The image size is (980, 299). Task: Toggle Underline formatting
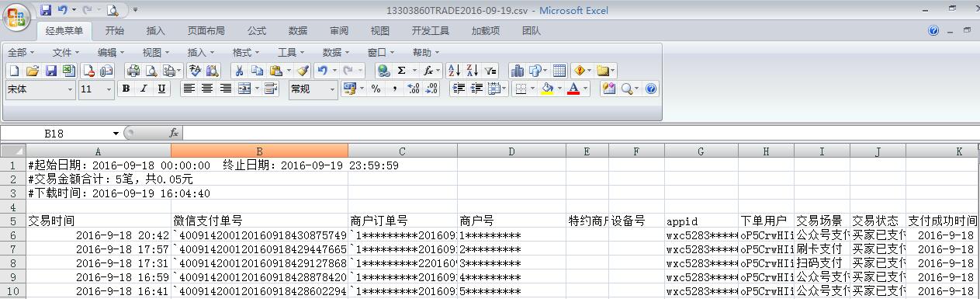tap(161, 89)
